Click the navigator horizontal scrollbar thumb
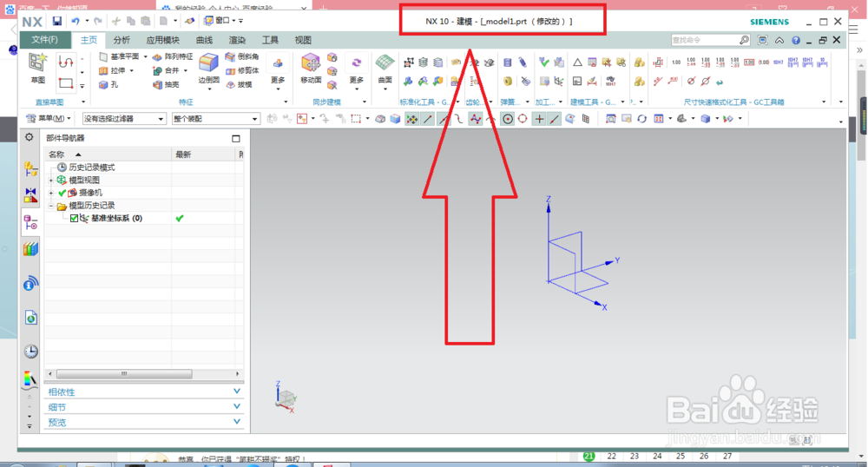Viewport: 868px width, 467px height. pyautogui.click(x=124, y=374)
